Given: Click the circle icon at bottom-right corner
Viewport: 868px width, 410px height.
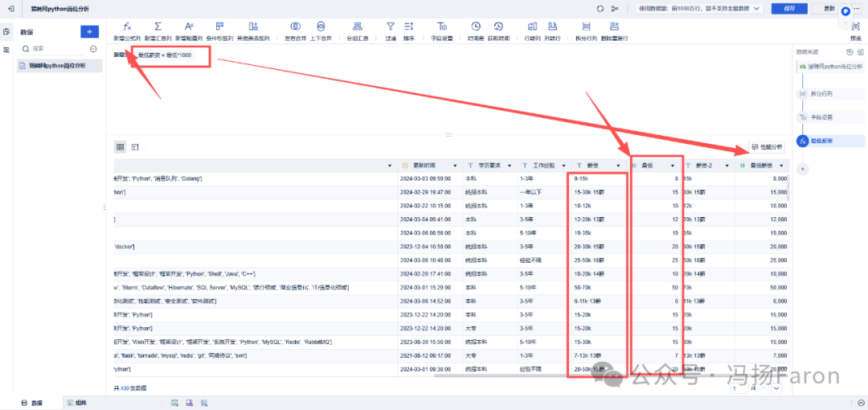Looking at the screenshot, I should 860,403.
